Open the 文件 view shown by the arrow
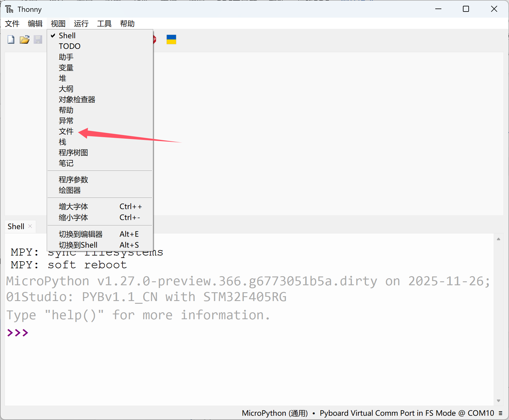The width and height of the screenshot is (509, 420). pyautogui.click(x=66, y=131)
